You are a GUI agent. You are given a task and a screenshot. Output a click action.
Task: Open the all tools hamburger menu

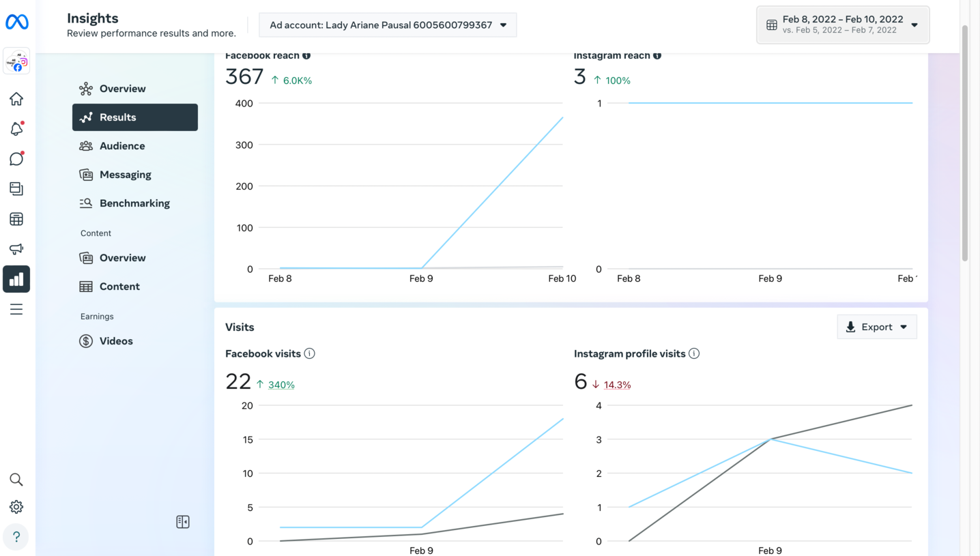coord(16,309)
